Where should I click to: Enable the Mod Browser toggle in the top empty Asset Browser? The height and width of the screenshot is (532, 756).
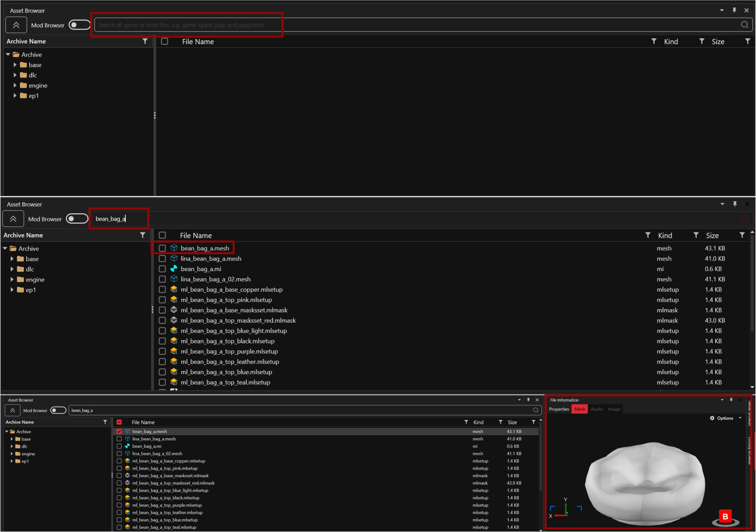click(x=79, y=25)
